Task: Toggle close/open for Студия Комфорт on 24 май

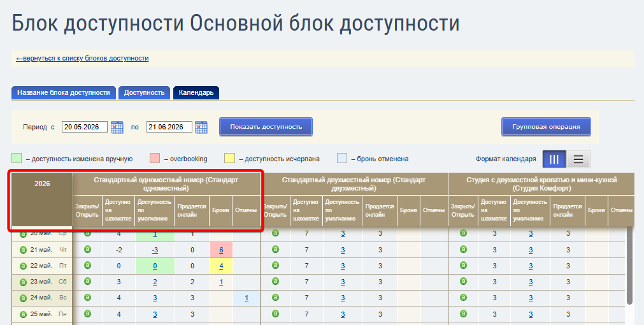Action: coord(463,298)
